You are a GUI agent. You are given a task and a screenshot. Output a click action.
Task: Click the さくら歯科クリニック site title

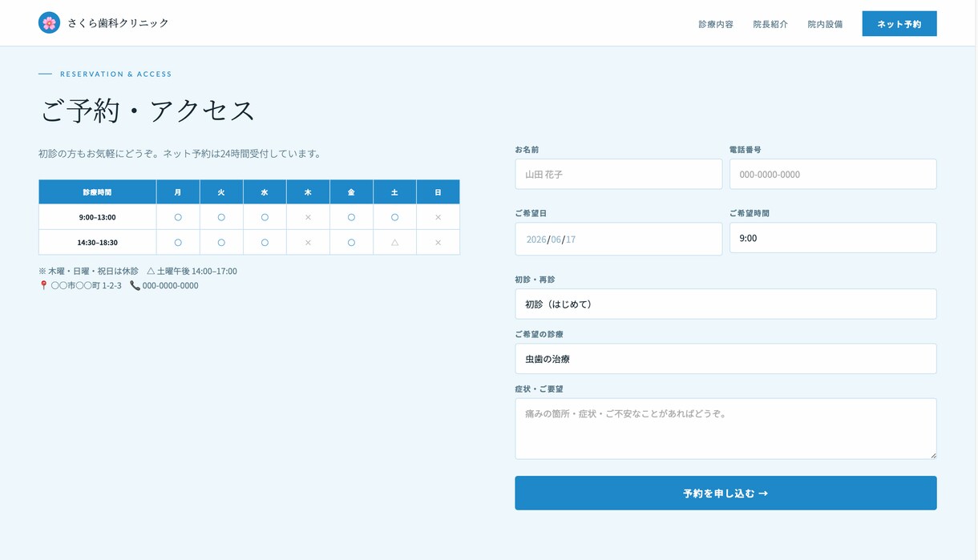tap(118, 23)
